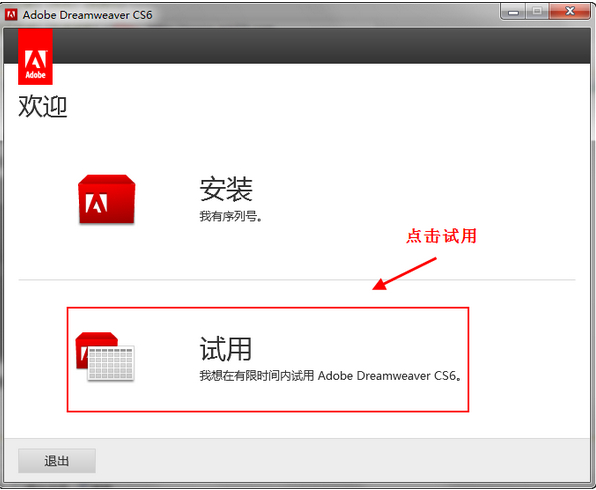Close the installer with the red X
Viewport: 596px width, 490px height.
569,11
